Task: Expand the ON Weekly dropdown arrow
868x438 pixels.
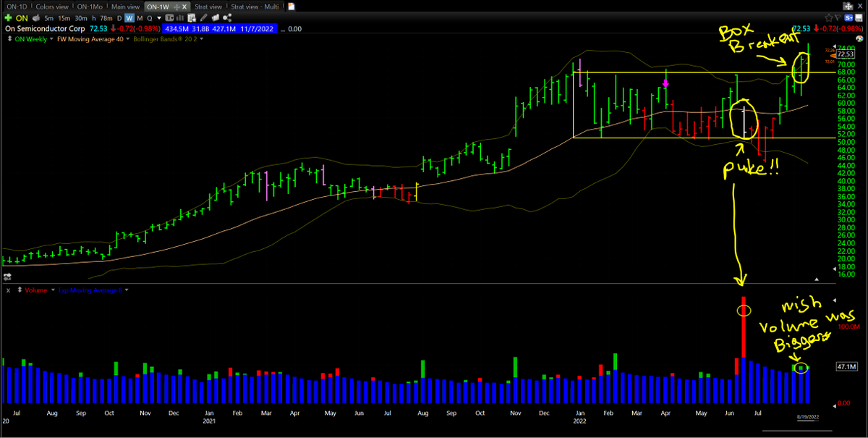Action: coord(51,39)
